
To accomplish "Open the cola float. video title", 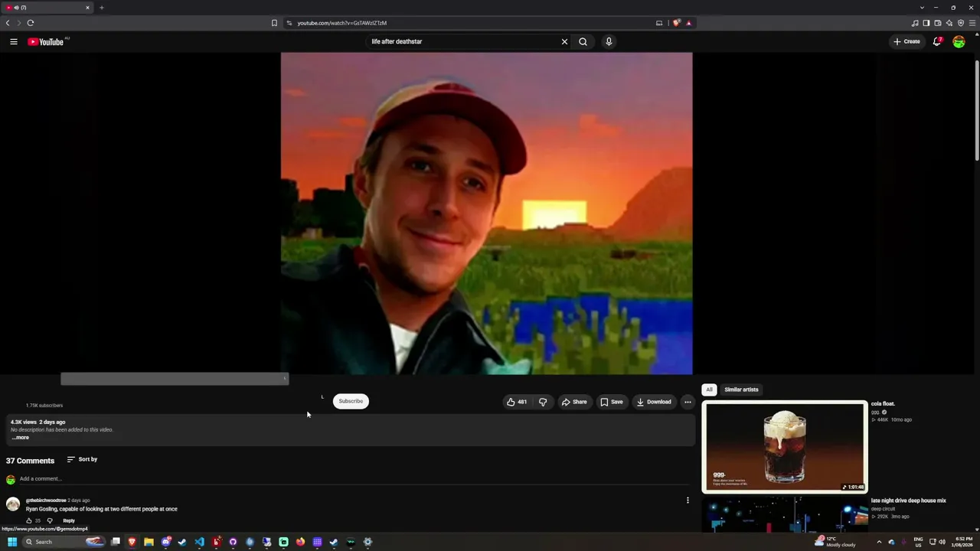I will [x=883, y=404].
